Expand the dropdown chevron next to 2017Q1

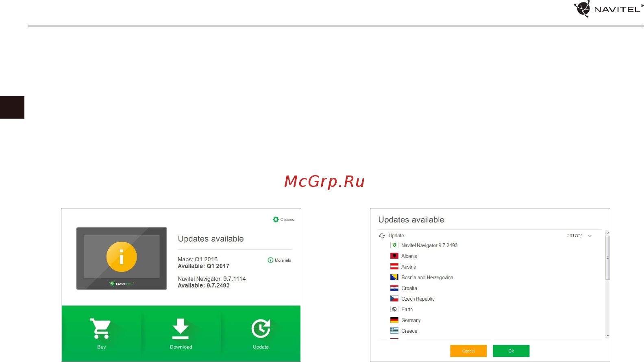coord(590,236)
